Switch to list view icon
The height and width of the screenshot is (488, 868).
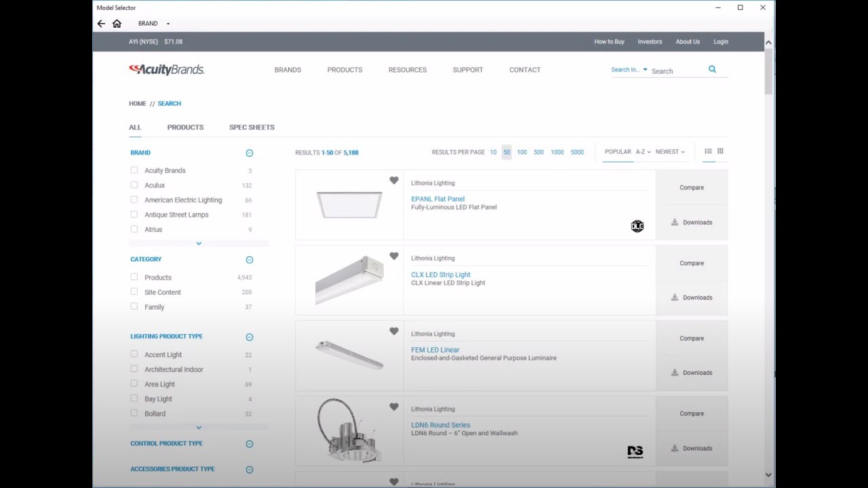tap(708, 151)
